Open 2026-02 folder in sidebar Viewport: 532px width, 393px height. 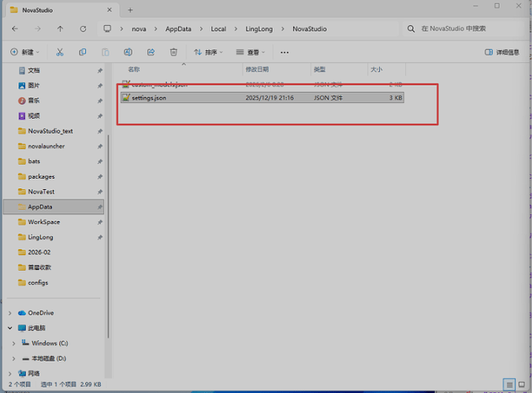39,252
